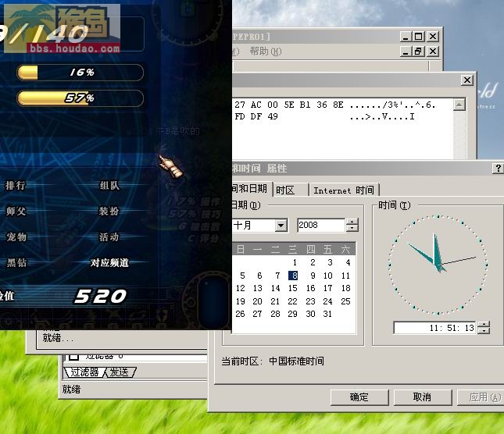Switch to the 发送 tab

[x=120, y=372]
